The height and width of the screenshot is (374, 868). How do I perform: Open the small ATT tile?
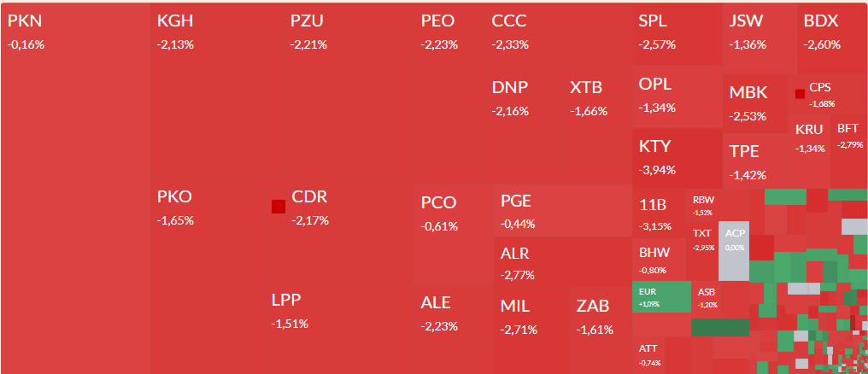tap(648, 355)
